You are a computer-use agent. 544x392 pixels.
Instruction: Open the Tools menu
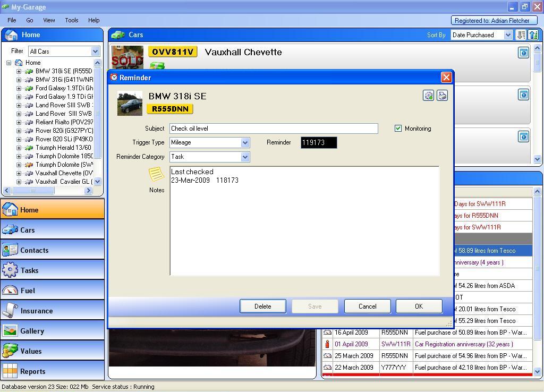72,20
